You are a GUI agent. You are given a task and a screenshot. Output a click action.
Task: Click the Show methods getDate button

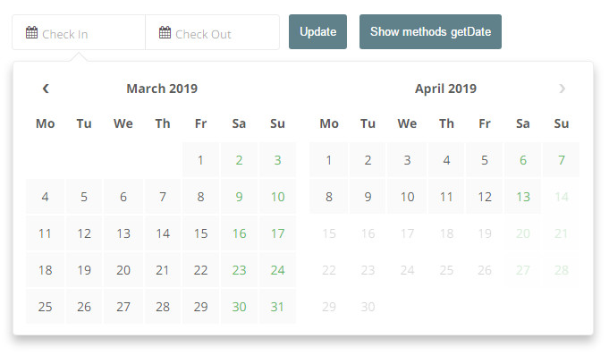pos(430,32)
